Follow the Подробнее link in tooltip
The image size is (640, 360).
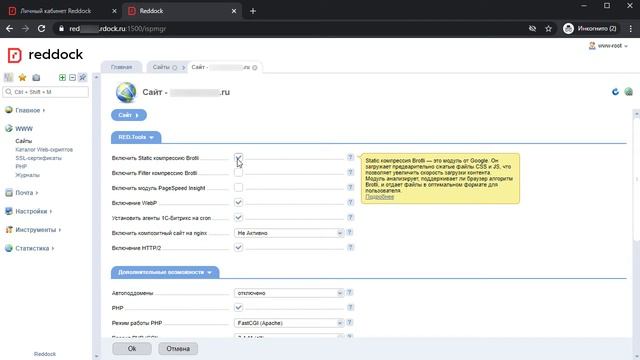(380, 197)
